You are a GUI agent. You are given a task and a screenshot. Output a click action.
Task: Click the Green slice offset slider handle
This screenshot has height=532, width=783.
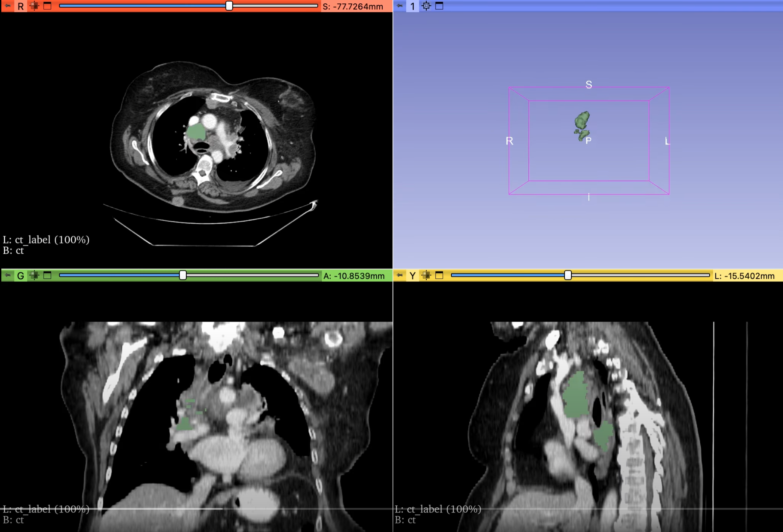[x=183, y=275]
